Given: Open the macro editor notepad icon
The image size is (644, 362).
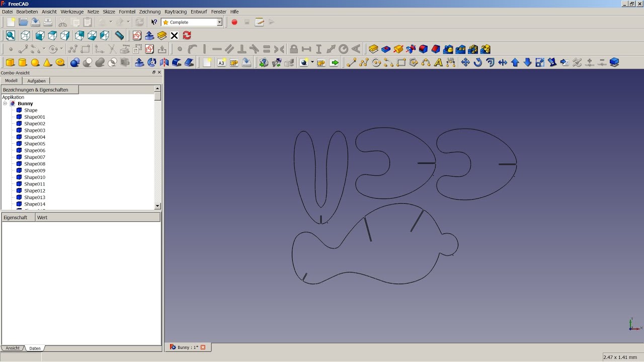Looking at the screenshot, I should (259, 22).
